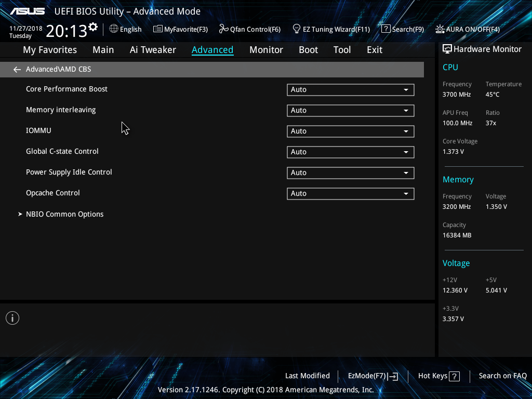Open MyFavorite(F3) shortcut
This screenshot has height=399, width=532.
tap(180, 29)
